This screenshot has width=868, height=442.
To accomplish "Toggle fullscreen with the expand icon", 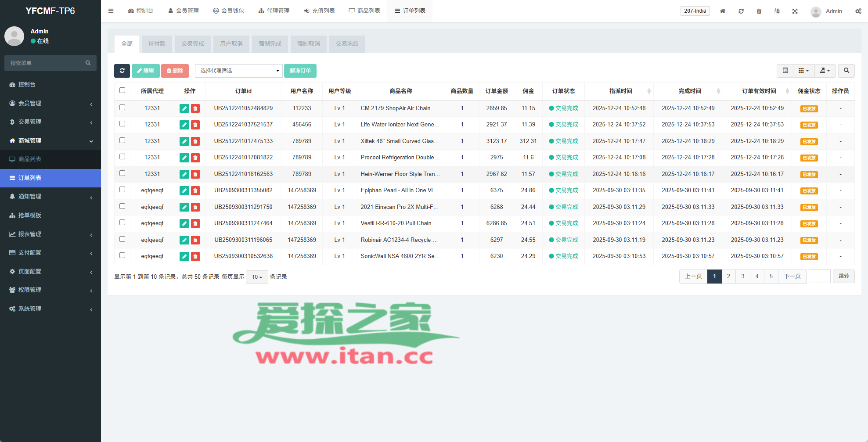I will pos(795,11).
